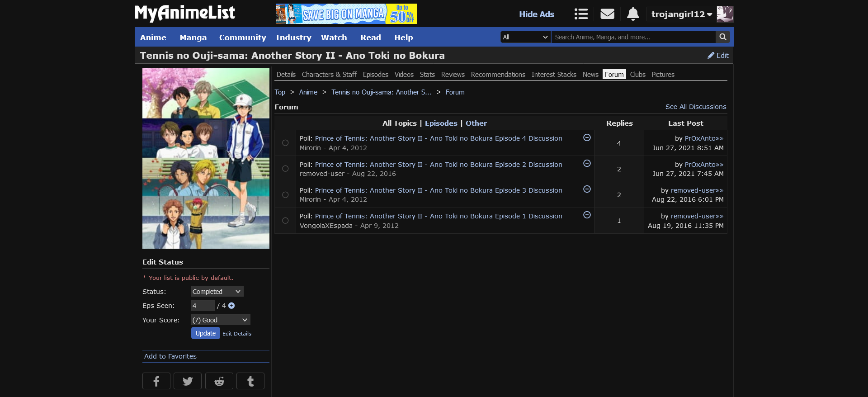868x397 pixels.
Task: Share on Facebook icon
Action: 156,381
